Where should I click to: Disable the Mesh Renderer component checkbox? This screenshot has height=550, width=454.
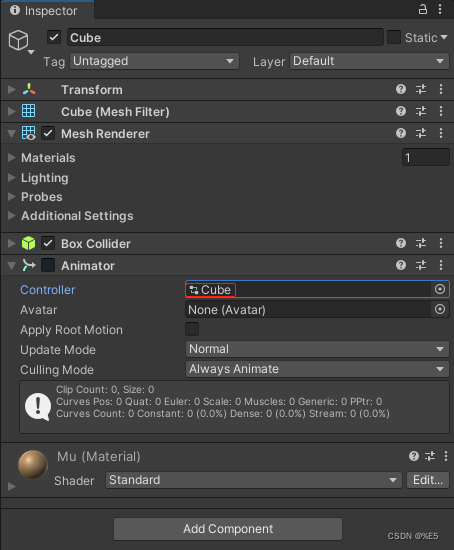point(48,133)
